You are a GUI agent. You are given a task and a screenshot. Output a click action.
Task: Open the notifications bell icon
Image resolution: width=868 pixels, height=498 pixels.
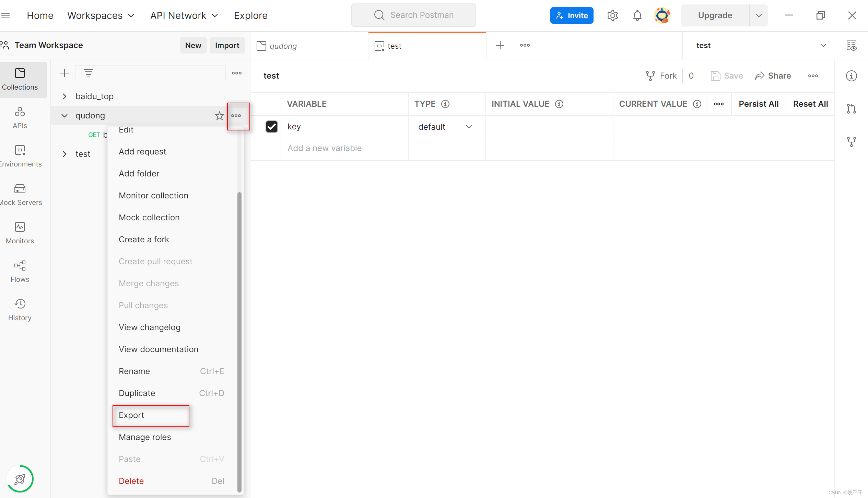[x=637, y=15]
